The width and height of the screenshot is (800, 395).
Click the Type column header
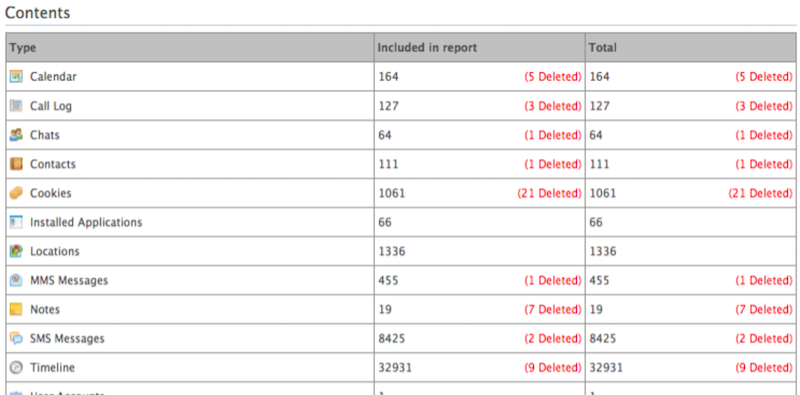[23, 47]
